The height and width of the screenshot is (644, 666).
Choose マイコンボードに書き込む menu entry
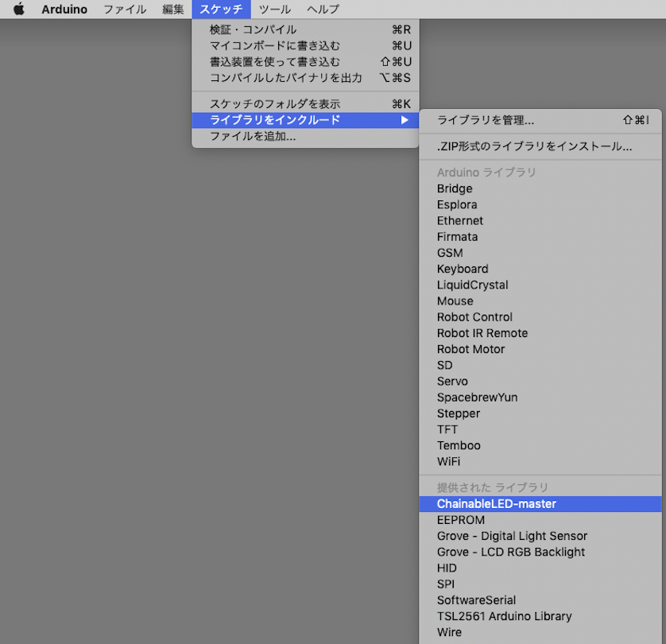[274, 45]
